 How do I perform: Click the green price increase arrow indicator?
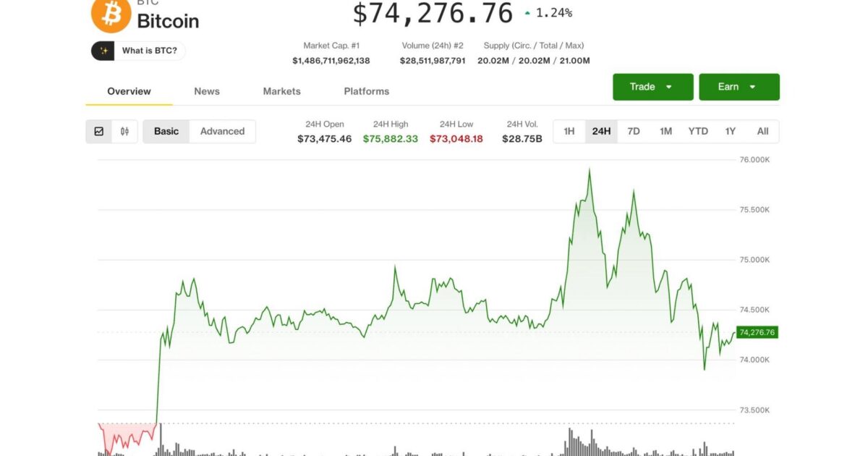tap(527, 12)
